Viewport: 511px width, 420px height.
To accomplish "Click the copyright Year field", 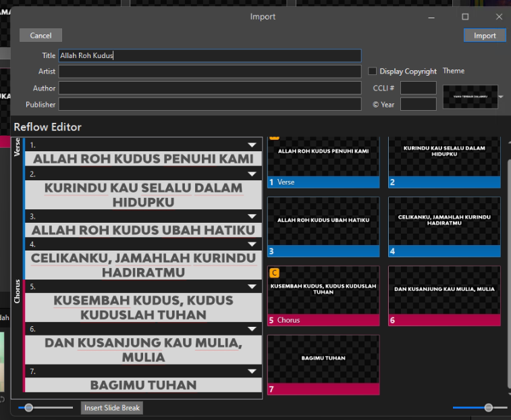I will 418,105.
